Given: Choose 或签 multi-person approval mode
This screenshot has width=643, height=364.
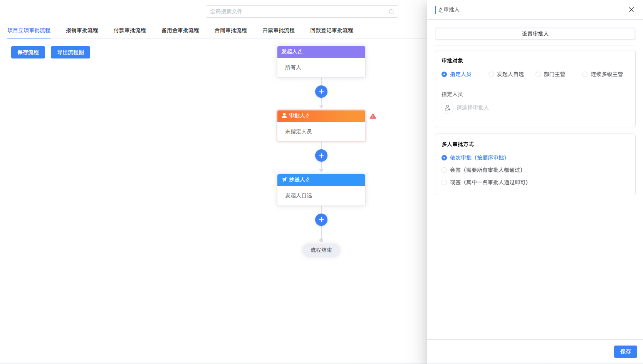Looking at the screenshot, I should point(444,182).
